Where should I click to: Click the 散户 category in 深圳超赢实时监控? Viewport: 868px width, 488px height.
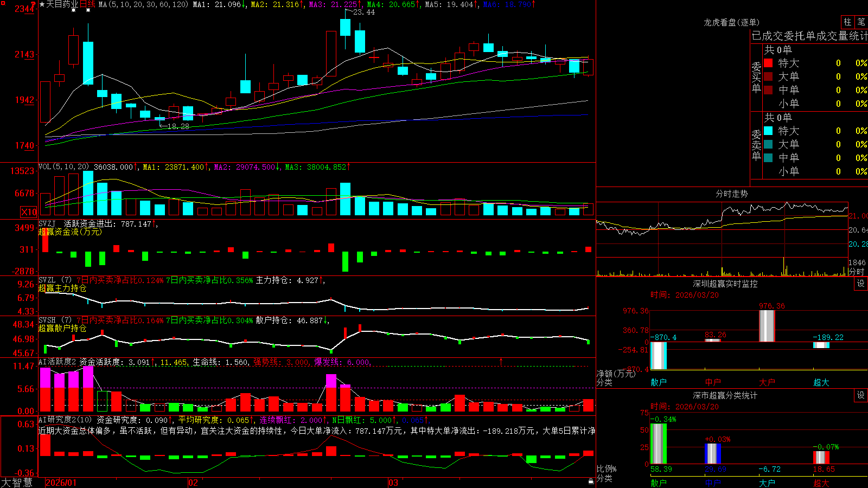[659, 382]
